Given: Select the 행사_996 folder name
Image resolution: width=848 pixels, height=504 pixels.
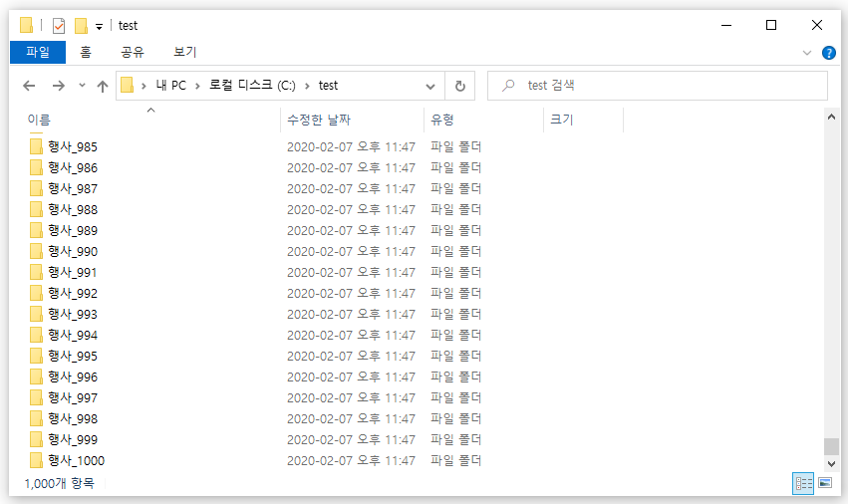Looking at the screenshot, I should click(73, 377).
